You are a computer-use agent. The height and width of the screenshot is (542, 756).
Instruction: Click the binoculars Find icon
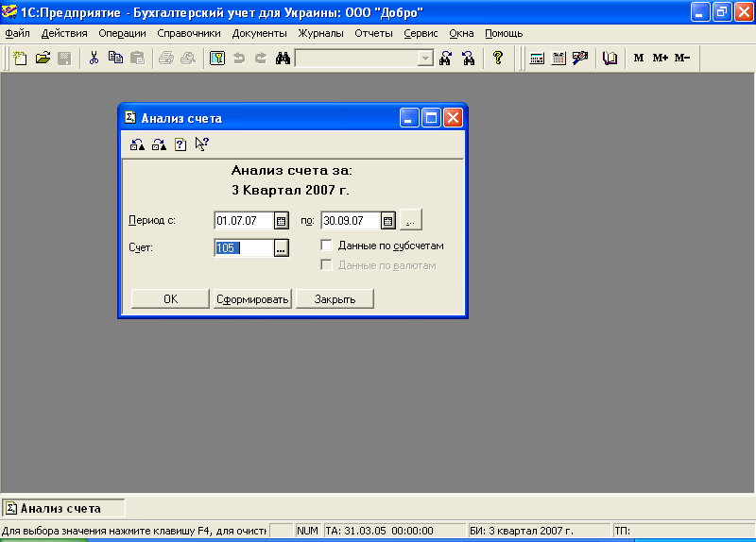283,59
